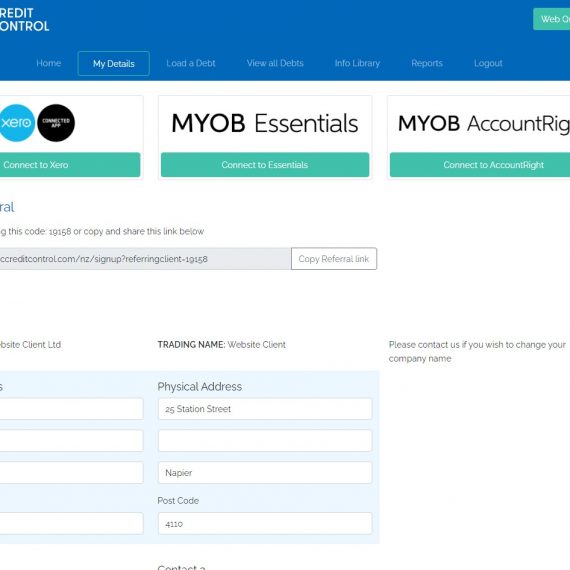This screenshot has height=570, width=570.
Task: Click the green Web button top right
Action: click(551, 19)
